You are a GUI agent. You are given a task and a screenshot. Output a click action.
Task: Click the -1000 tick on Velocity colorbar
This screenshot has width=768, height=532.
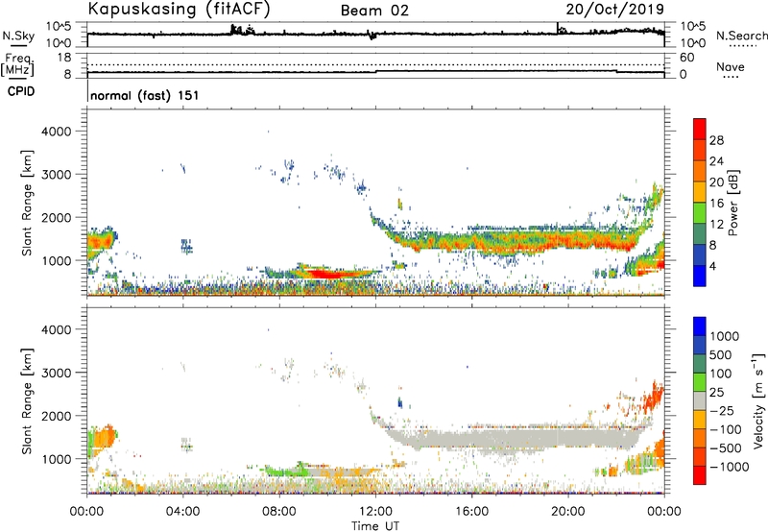click(x=730, y=467)
